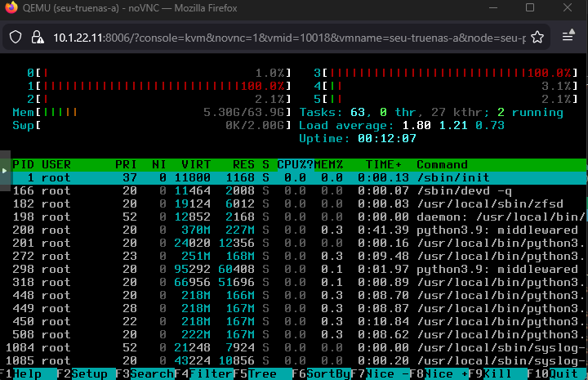Click the tracking protection shield icon
The image size is (588, 380).
click(16, 38)
